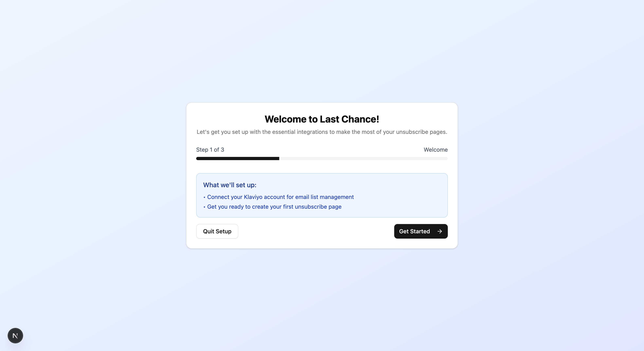Viewport: 644px width, 351px height.
Task: Click the 'Connect your Klaviyo account' list item
Action: click(x=280, y=197)
